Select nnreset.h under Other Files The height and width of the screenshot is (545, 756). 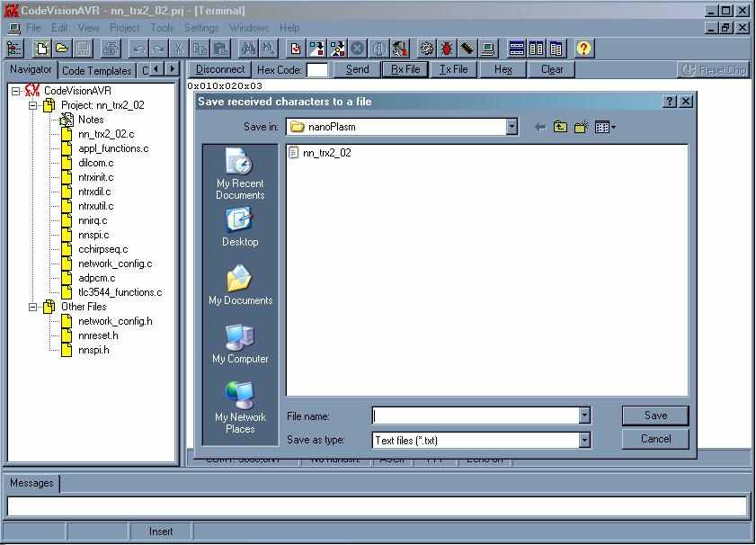[x=98, y=335]
